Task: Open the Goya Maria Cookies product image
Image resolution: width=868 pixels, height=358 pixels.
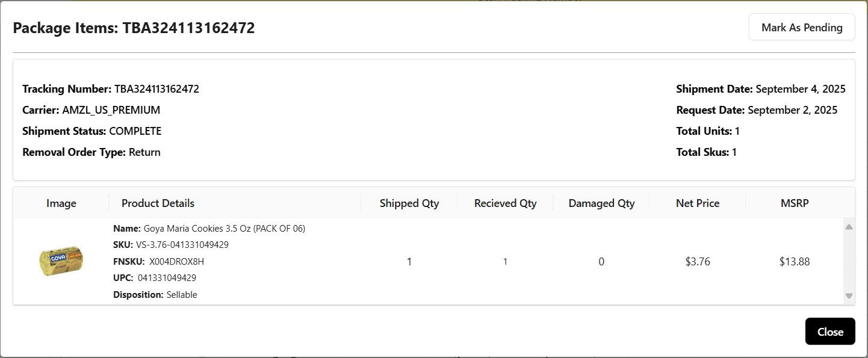Action: pos(61,261)
